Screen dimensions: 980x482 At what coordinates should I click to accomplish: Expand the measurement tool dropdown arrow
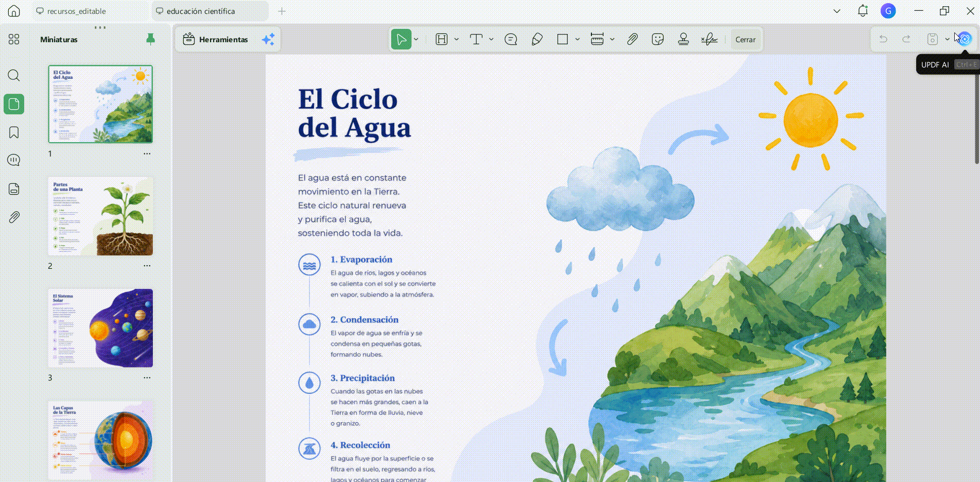[x=612, y=39]
